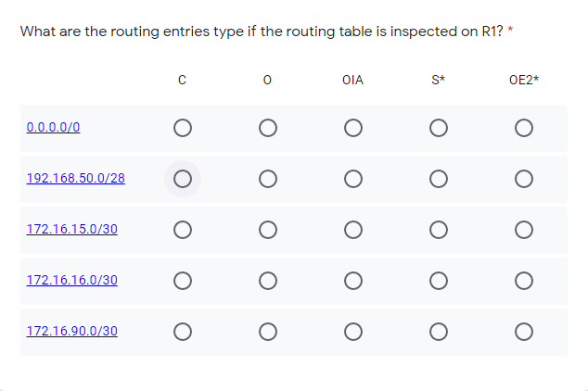Mark OIA for 172.16.16.0/30 row
The image size is (588, 391).
coord(353,280)
